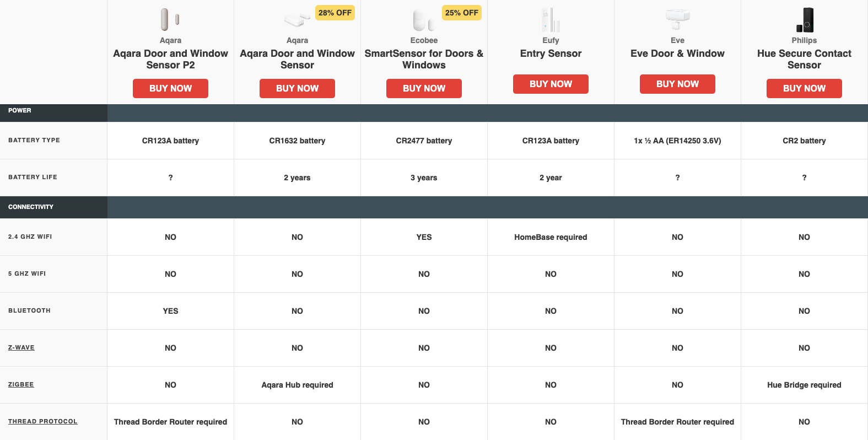Select the YES cell in 2.4 GHz WiFi row
868x440 pixels.
coord(424,237)
